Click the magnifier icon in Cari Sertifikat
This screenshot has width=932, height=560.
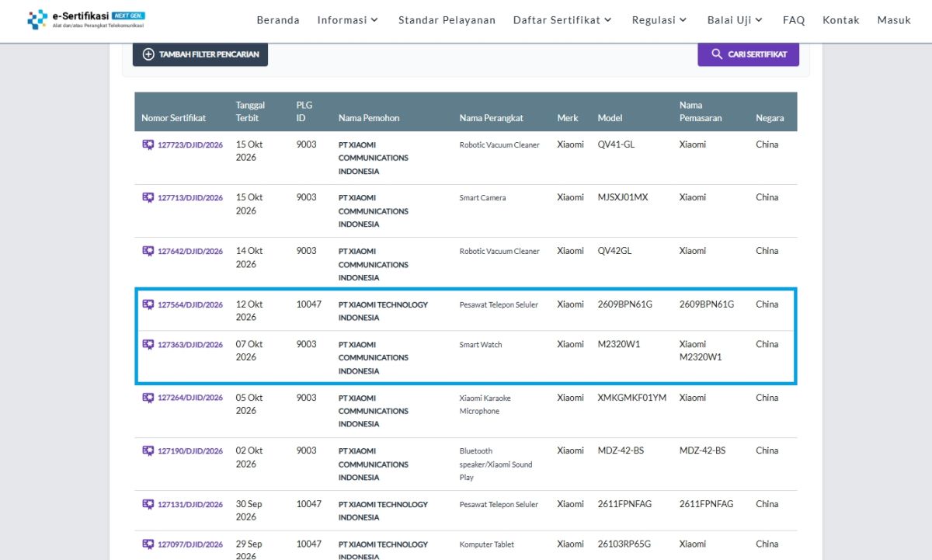pyautogui.click(x=717, y=54)
